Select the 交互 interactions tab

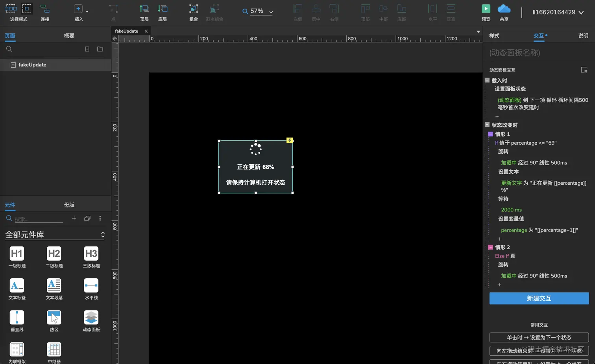pos(539,36)
